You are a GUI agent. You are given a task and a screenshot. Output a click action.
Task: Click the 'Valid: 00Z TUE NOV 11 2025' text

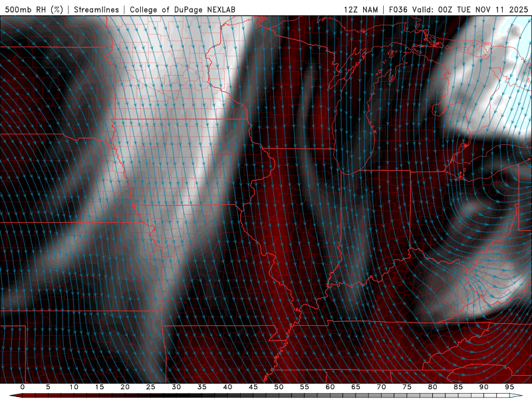470,9
